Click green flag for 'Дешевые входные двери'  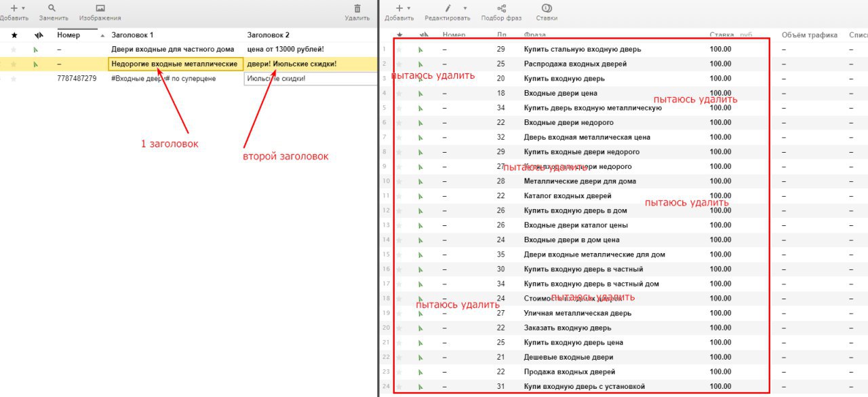pyautogui.click(x=421, y=358)
